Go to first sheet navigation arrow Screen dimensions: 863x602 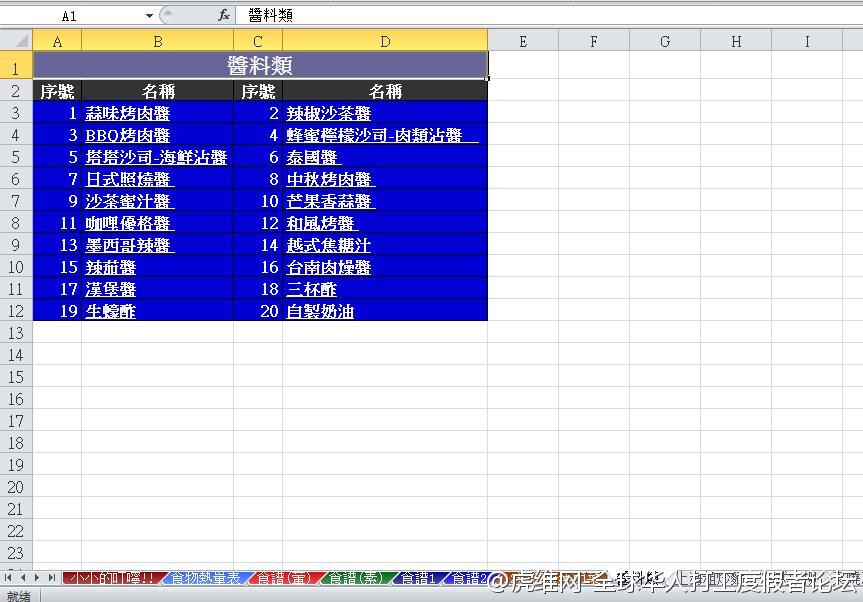(x=8, y=578)
